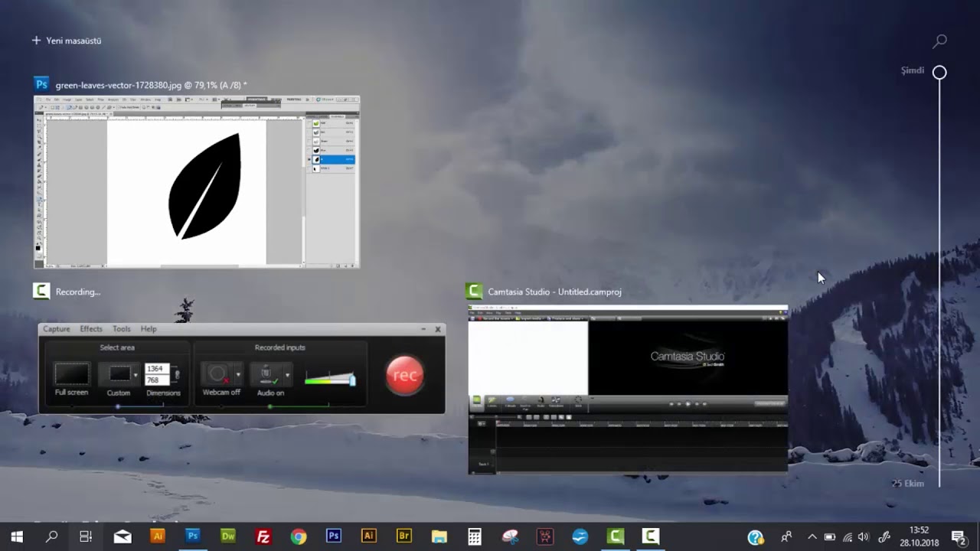Open the Mail app from taskbar
The width and height of the screenshot is (980, 551).
coord(122,536)
